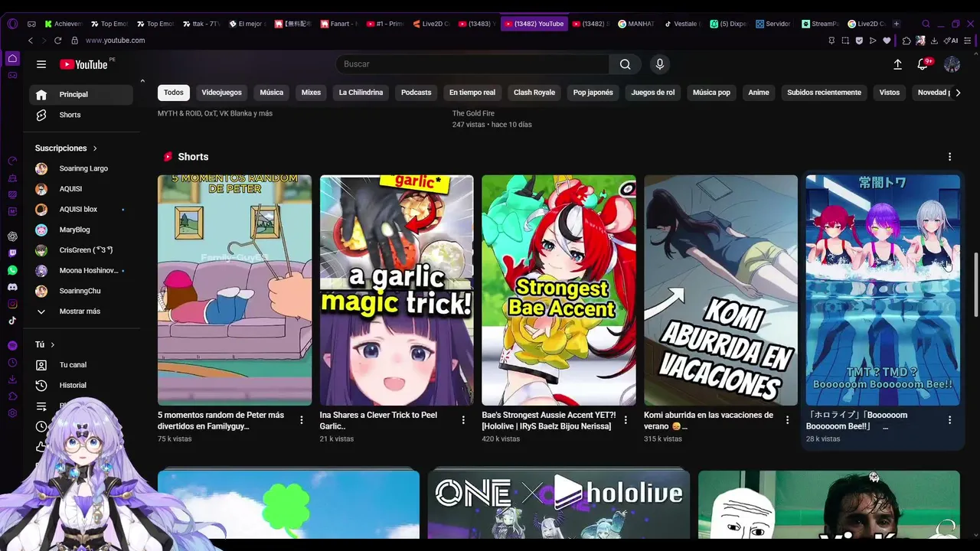Click the www.youtube.com address bar
Viewport: 980px width, 551px height.
point(115,41)
